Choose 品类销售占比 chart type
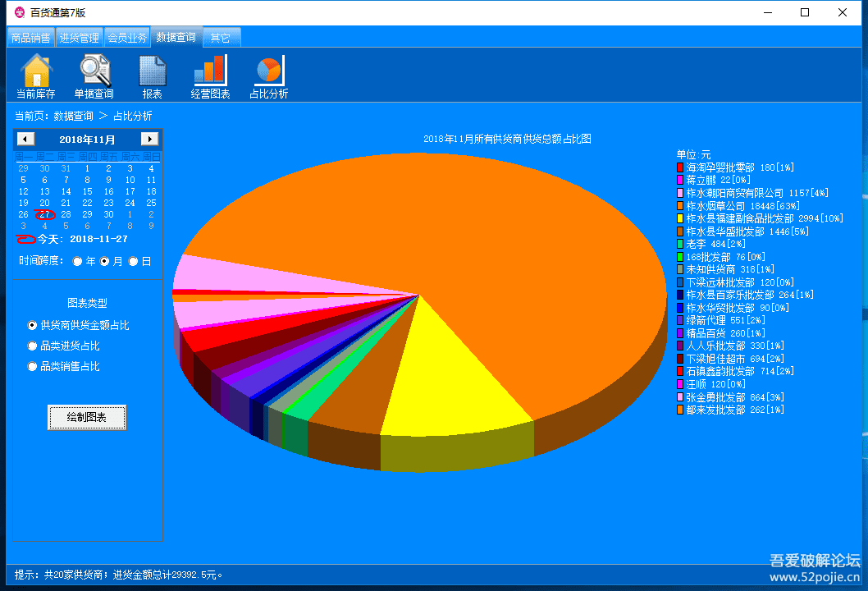Viewport: 868px width, 591px height. pyautogui.click(x=33, y=367)
